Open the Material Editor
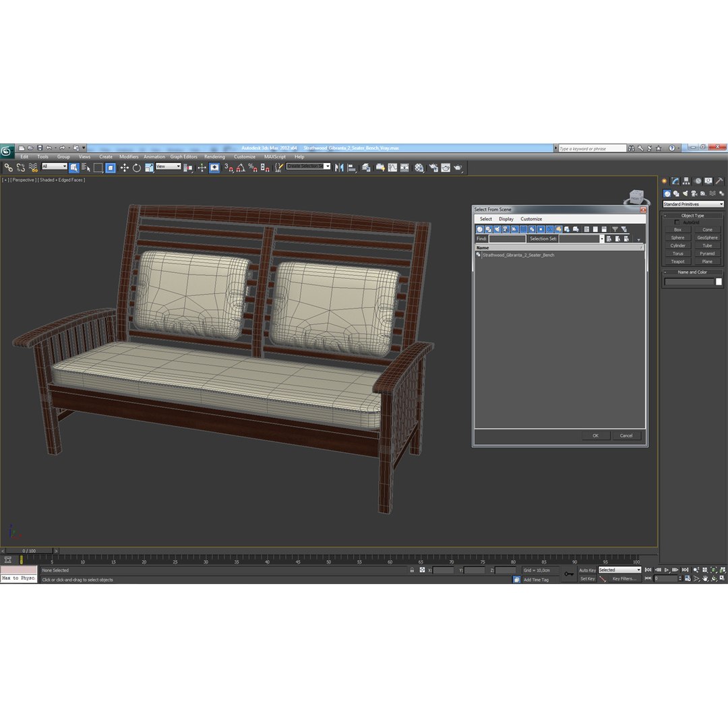 tap(419, 168)
